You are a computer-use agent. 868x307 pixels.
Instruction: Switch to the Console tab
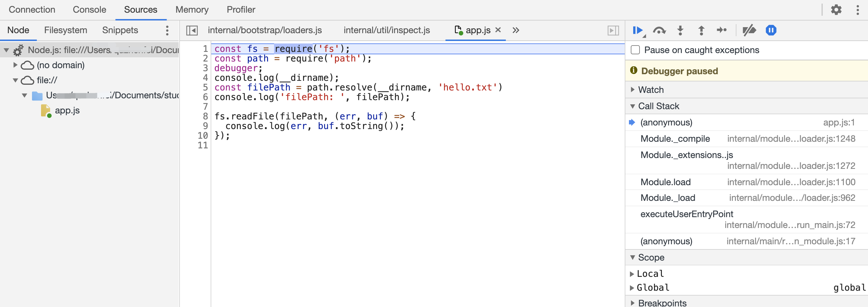(x=89, y=10)
